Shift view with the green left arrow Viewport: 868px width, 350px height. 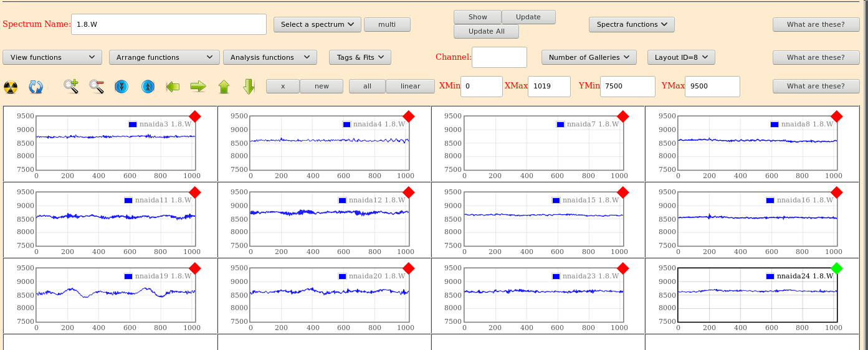[173, 87]
